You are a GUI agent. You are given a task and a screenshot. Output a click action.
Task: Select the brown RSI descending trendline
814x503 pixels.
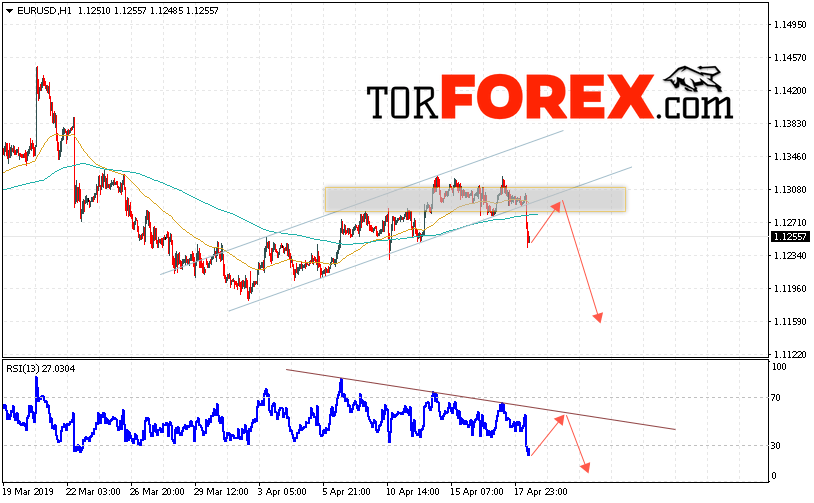click(x=481, y=399)
